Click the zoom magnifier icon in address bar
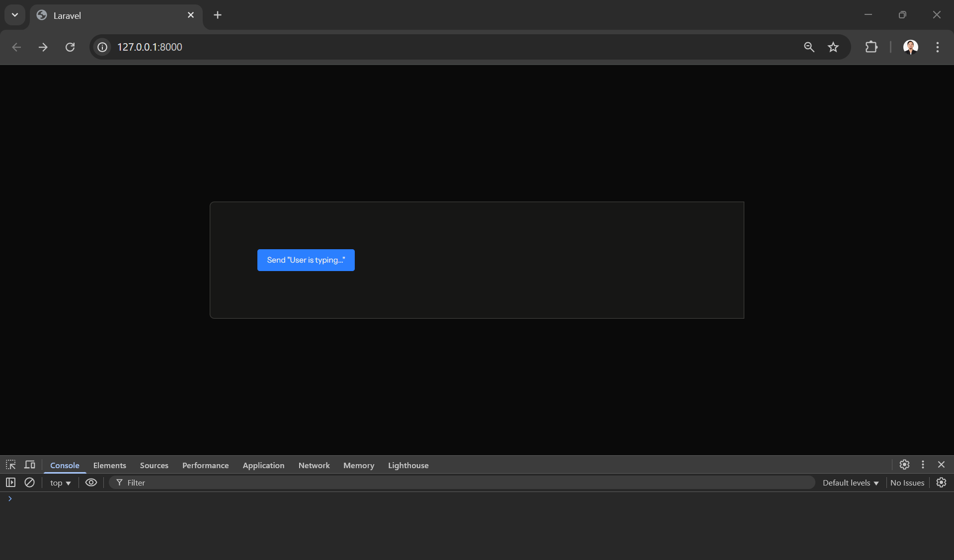 pyautogui.click(x=809, y=47)
